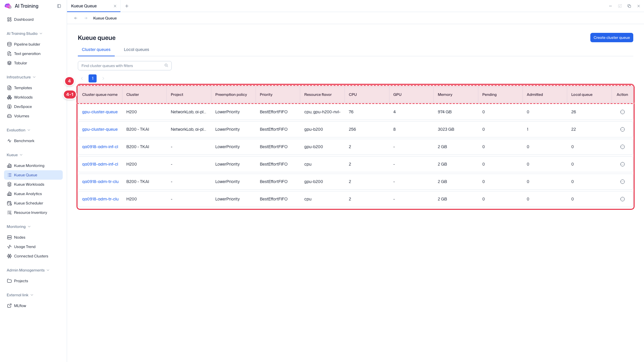Open Kueue Workloads
Image resolution: width=644 pixels, height=362 pixels.
[33, 184]
